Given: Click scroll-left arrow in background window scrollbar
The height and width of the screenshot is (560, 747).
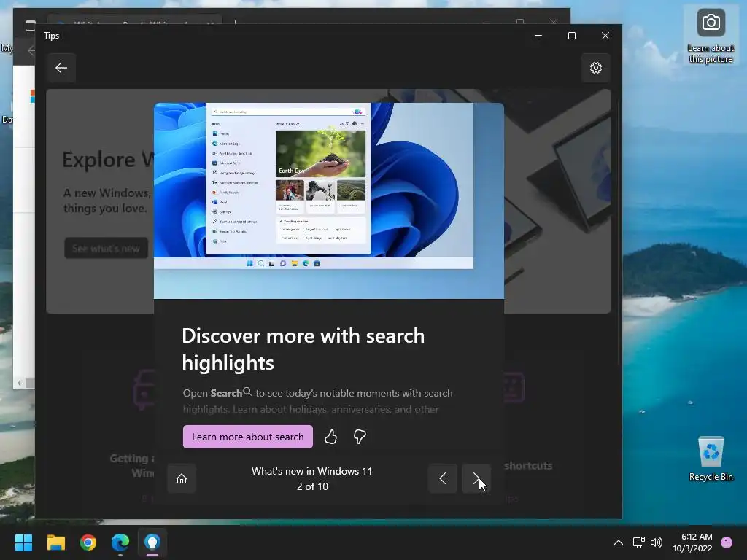Looking at the screenshot, I should tap(19, 383).
